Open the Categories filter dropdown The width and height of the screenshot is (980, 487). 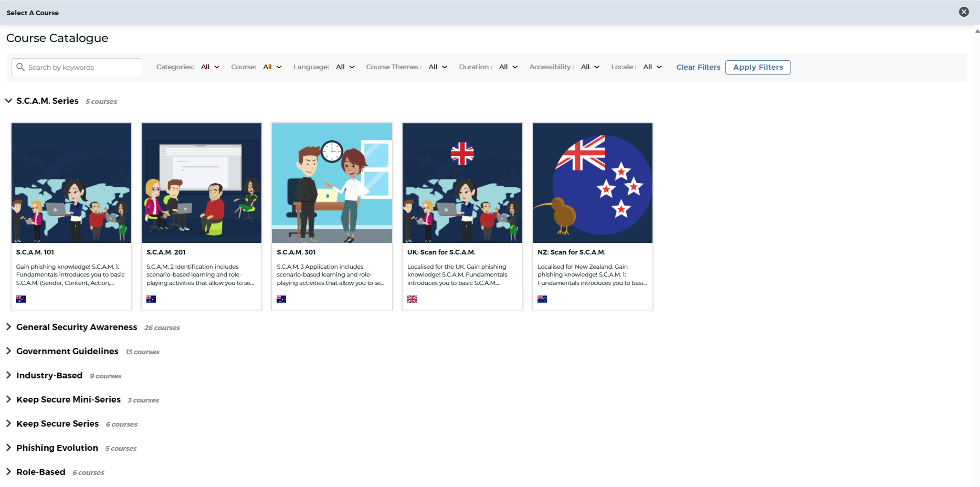(x=210, y=67)
